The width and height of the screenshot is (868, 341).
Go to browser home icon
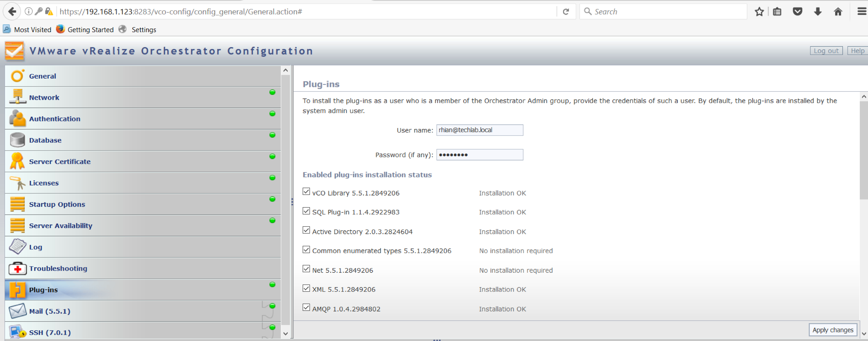(x=838, y=12)
